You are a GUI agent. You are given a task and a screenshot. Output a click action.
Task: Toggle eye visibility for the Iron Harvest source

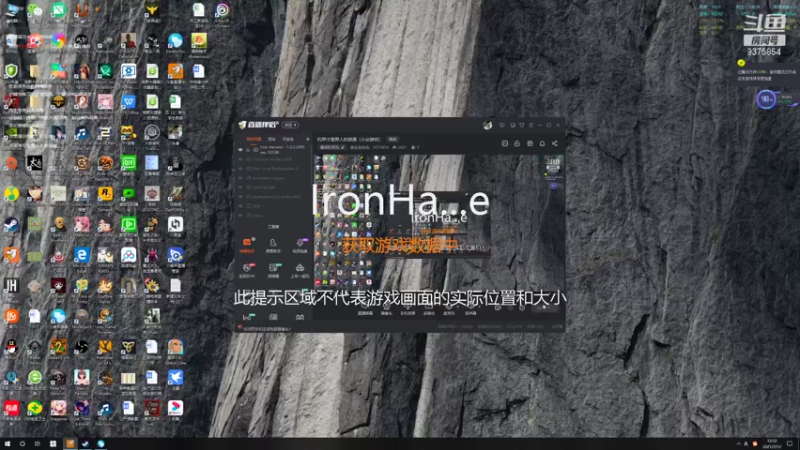[240, 149]
